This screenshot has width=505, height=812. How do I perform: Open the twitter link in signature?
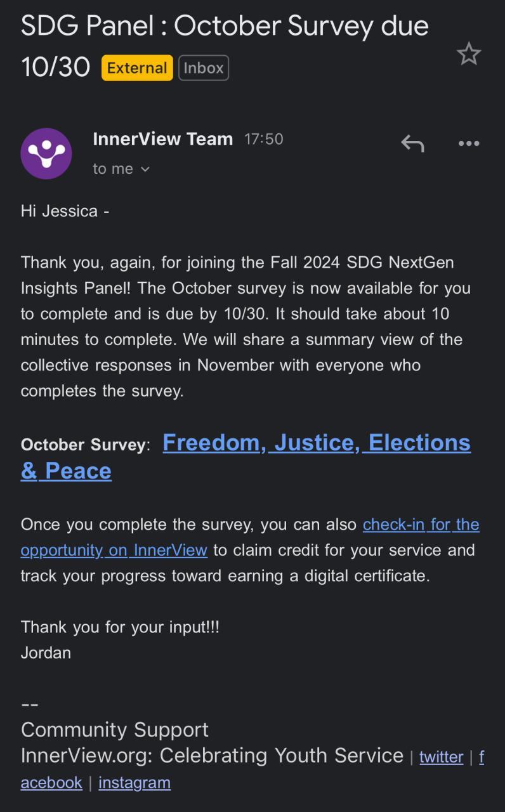[x=441, y=757]
